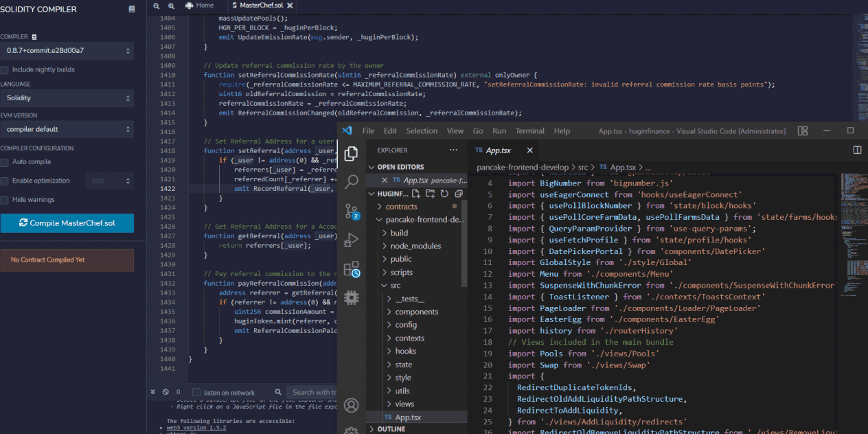Click Compile MasterChef.sol button
868x434 pixels.
coord(67,223)
